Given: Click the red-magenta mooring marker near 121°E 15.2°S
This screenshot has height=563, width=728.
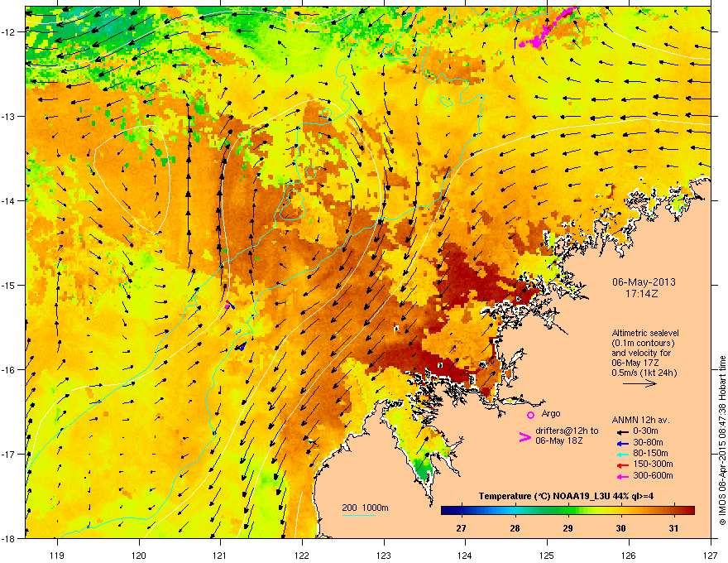Looking at the screenshot, I should 227,306.
